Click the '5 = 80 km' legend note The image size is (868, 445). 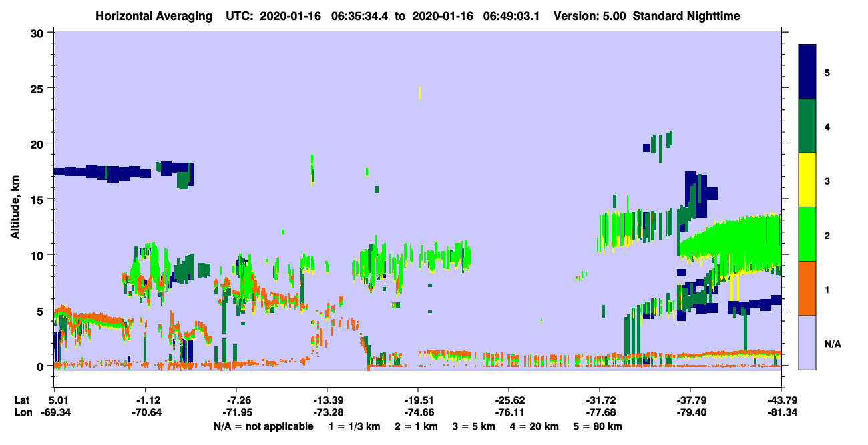598,426
